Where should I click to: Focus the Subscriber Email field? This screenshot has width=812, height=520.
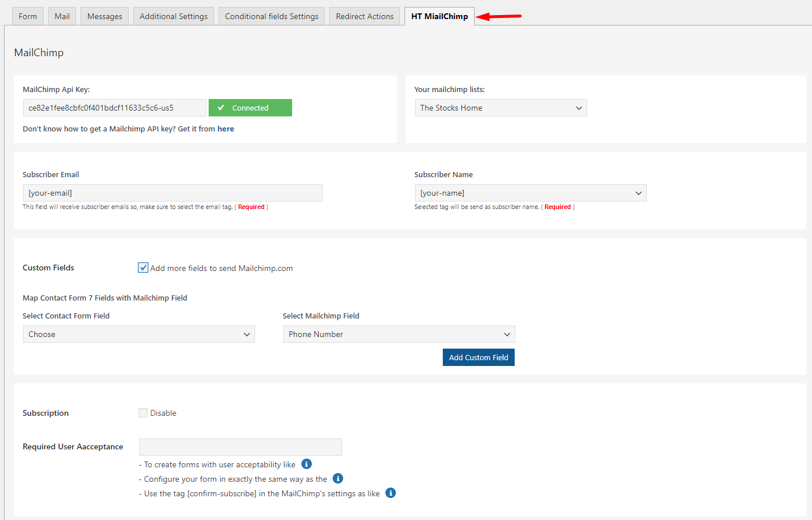pyautogui.click(x=173, y=193)
